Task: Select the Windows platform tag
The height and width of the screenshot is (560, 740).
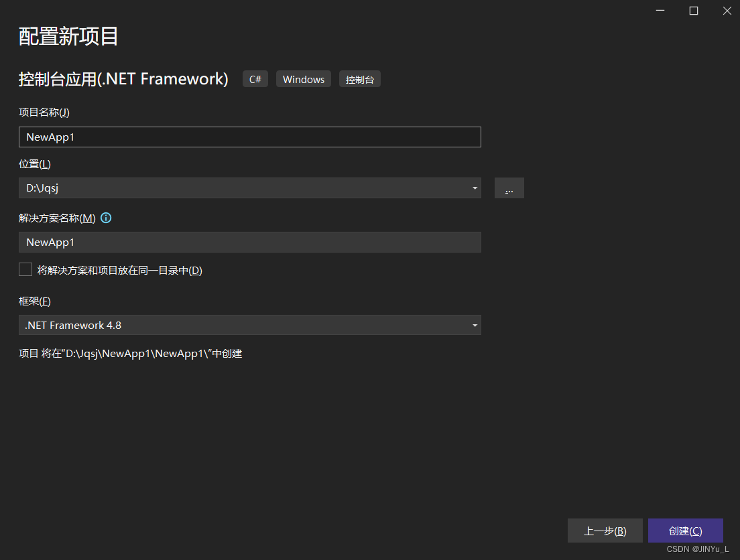Action: 303,78
